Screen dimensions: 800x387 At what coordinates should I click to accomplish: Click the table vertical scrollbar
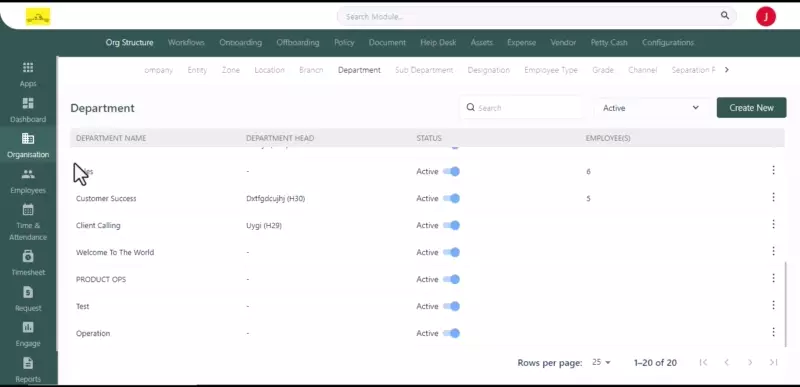[x=786, y=305]
